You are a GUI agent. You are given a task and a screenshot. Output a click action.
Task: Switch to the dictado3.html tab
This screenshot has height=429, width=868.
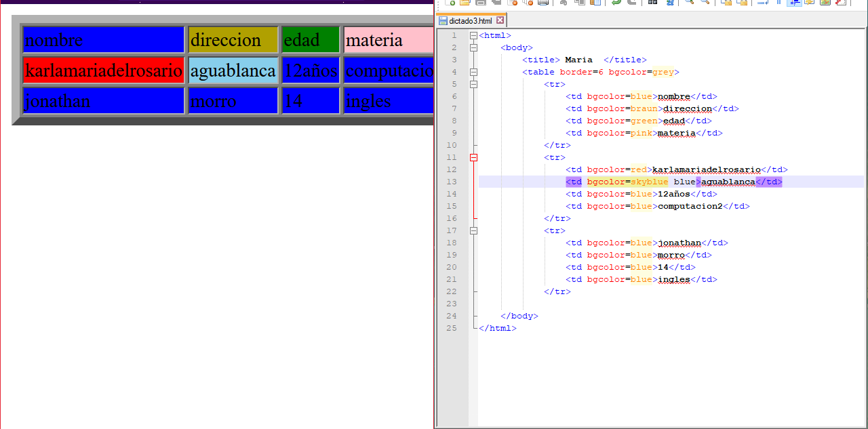pos(471,20)
